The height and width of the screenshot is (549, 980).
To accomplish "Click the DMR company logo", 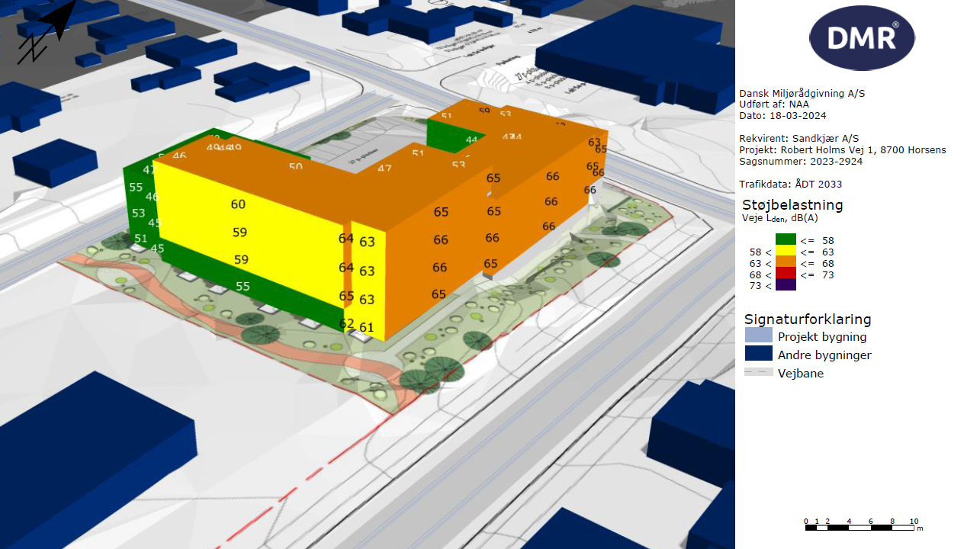I will click(x=862, y=38).
